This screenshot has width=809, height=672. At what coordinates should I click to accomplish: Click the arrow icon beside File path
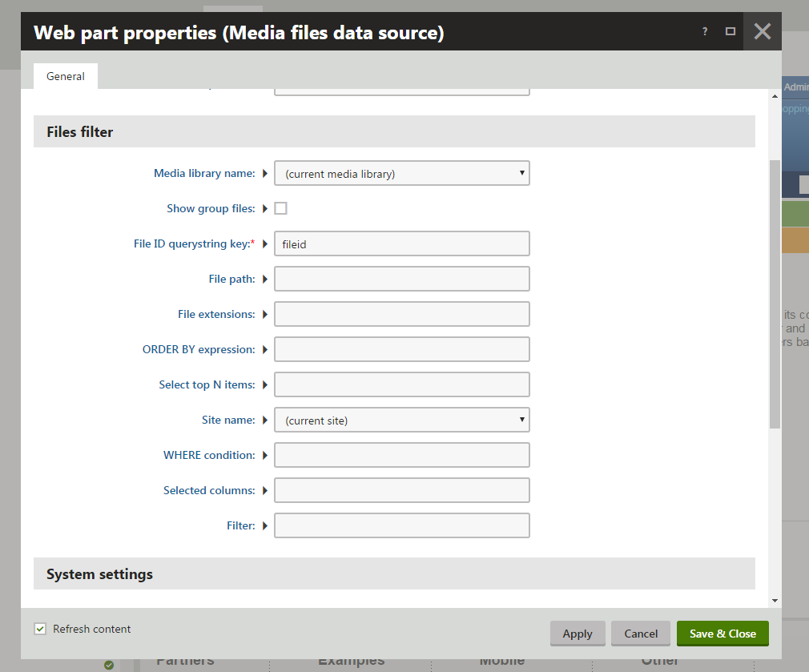point(265,279)
